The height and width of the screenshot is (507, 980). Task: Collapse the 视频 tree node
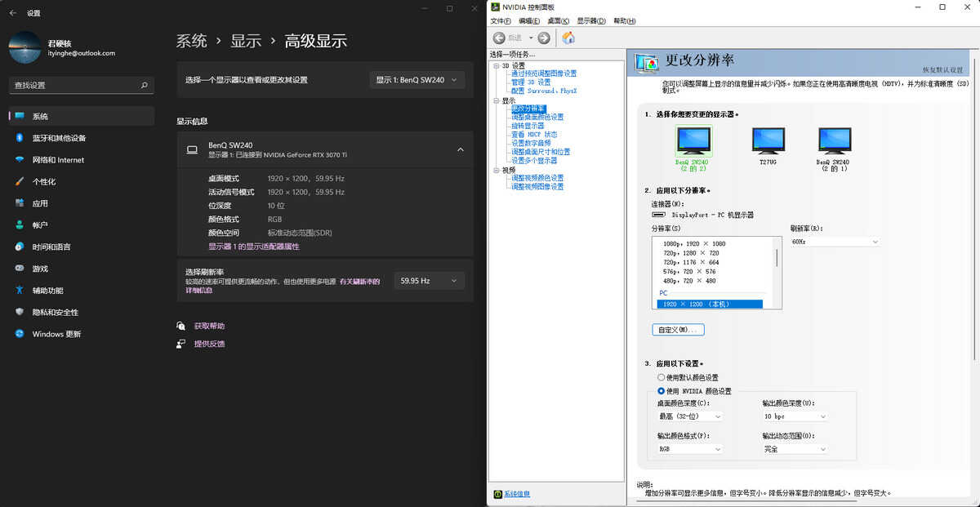click(x=496, y=170)
